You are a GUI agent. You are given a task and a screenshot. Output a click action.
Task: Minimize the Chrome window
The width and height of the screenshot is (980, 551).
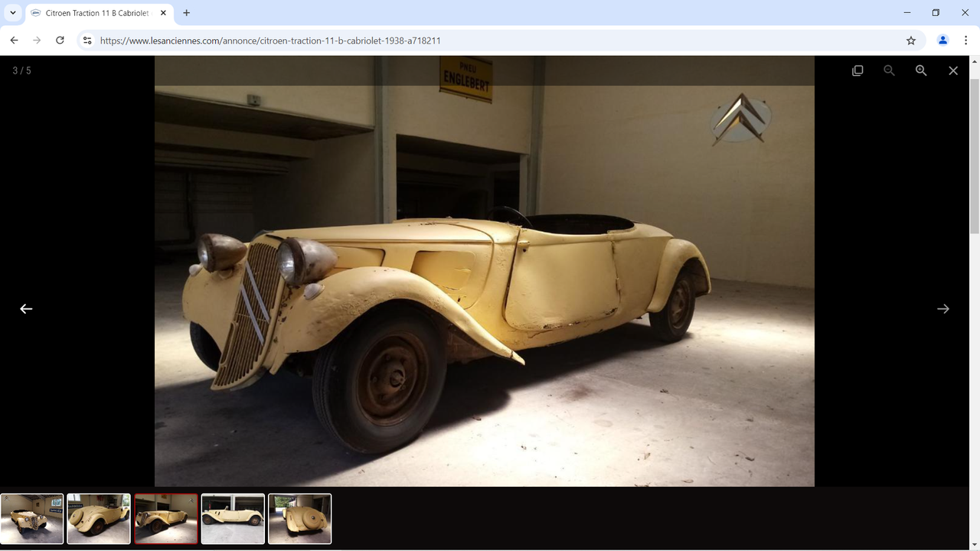pos(907,13)
